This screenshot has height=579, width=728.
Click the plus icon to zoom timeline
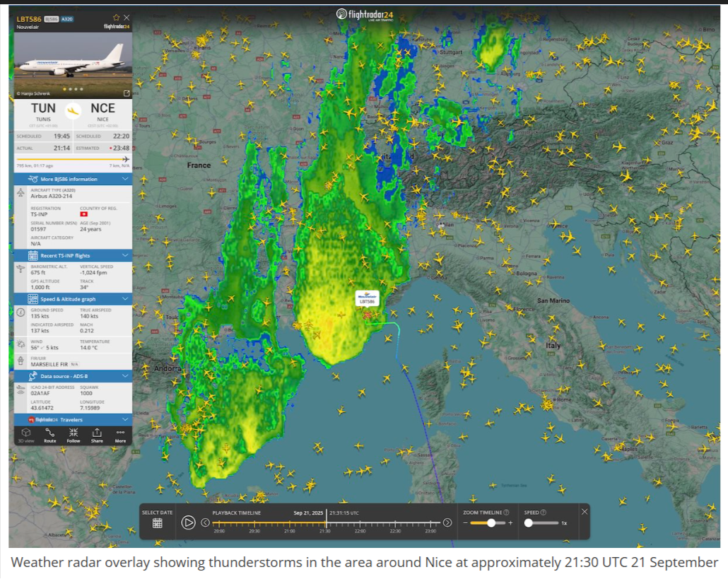pos(510,523)
